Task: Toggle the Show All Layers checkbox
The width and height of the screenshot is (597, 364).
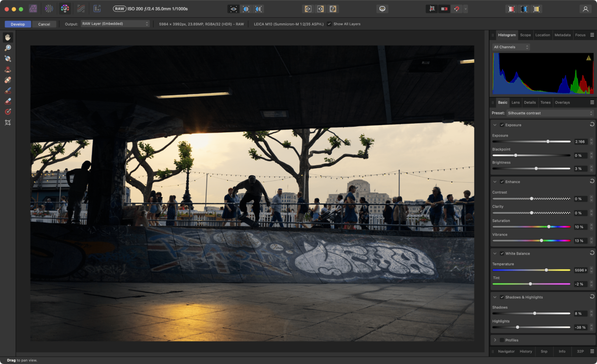Action: point(329,24)
